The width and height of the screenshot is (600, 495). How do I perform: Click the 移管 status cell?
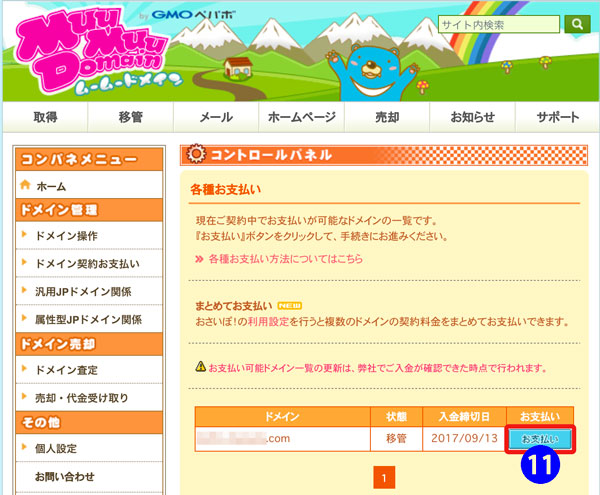[x=396, y=438]
